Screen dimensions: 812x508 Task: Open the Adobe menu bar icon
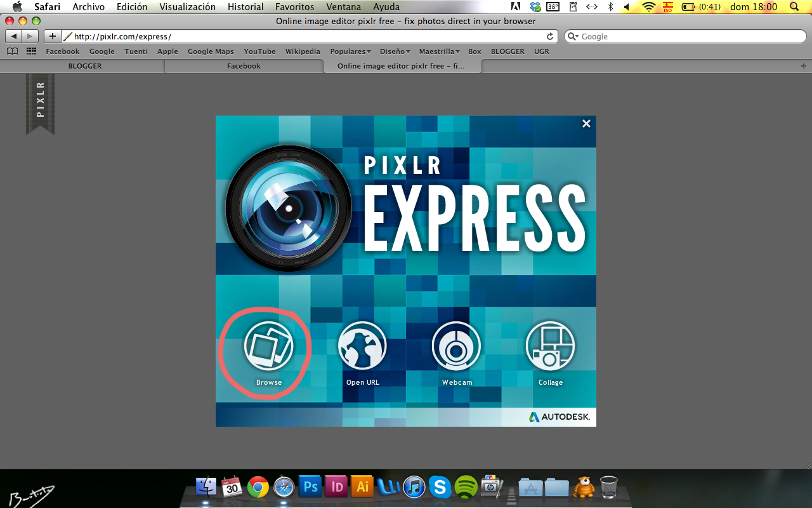[516, 7]
